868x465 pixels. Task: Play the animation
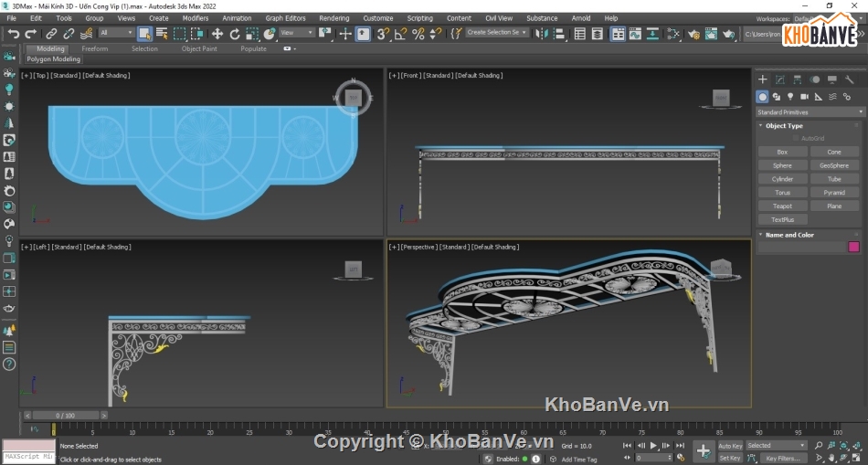coord(654,446)
